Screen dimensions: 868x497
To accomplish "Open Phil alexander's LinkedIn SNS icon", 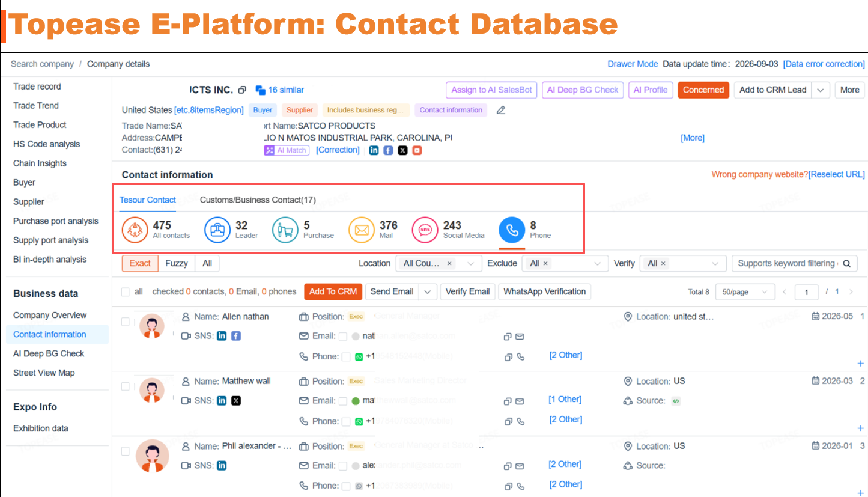I will (x=222, y=466).
